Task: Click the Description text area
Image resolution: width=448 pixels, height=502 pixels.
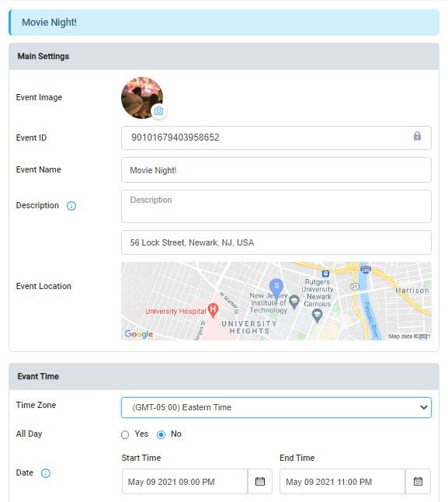Action: point(276,206)
